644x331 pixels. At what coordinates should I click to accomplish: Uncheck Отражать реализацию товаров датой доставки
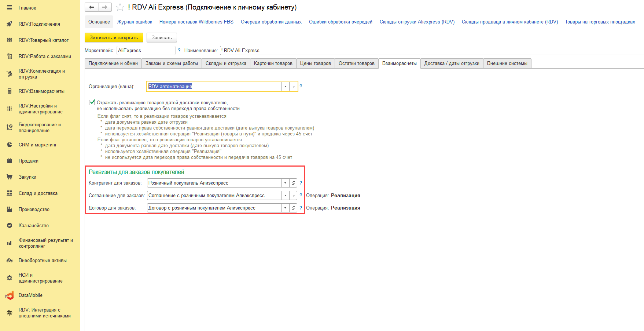tap(92, 102)
